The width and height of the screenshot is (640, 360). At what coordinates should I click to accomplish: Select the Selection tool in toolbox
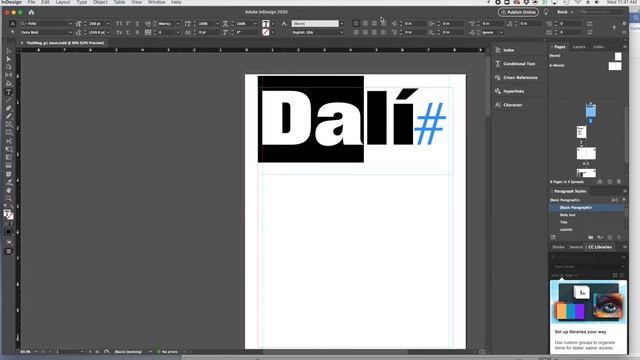click(9, 51)
